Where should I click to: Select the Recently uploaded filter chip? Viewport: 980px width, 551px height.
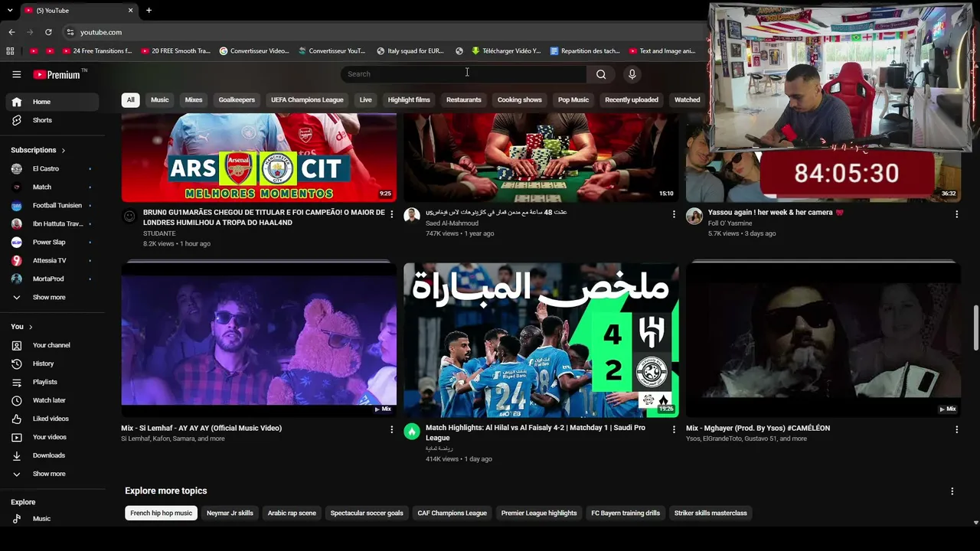point(632,99)
